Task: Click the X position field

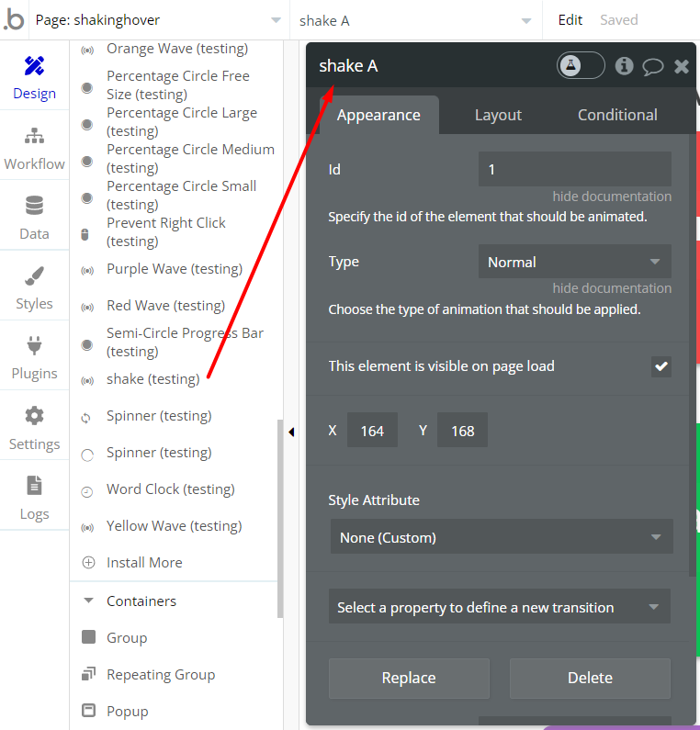Action: pos(372,430)
